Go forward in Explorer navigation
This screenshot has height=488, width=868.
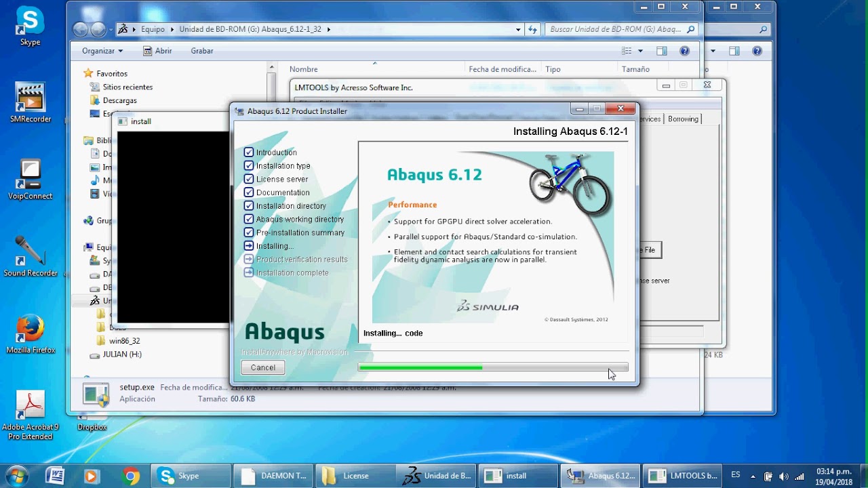pyautogui.click(x=98, y=29)
